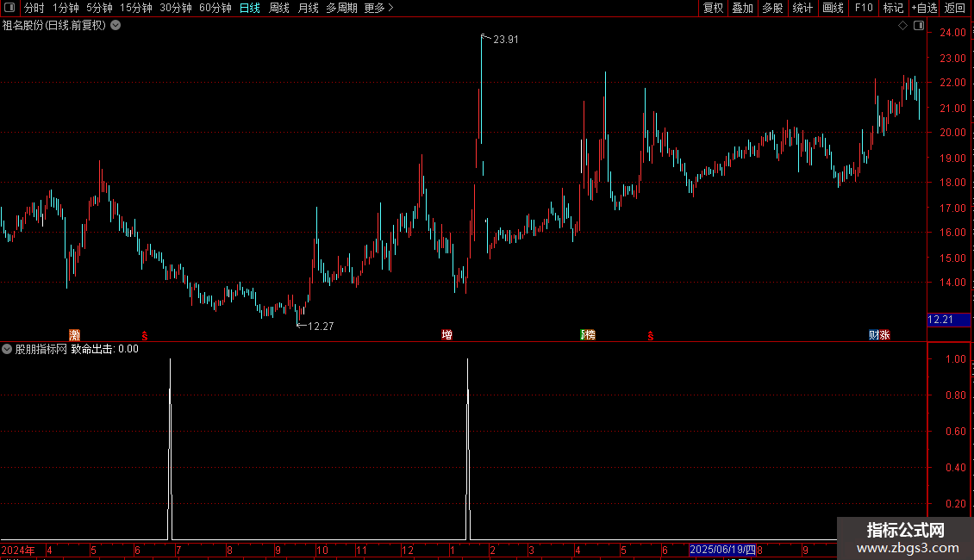
Task: Select the 30分钟 period tab
Action: click(x=176, y=8)
